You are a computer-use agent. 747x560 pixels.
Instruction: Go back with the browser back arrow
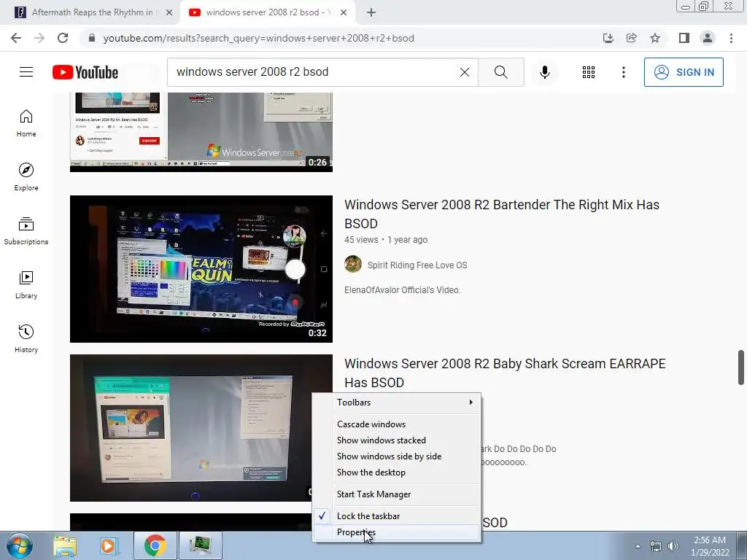(x=16, y=38)
